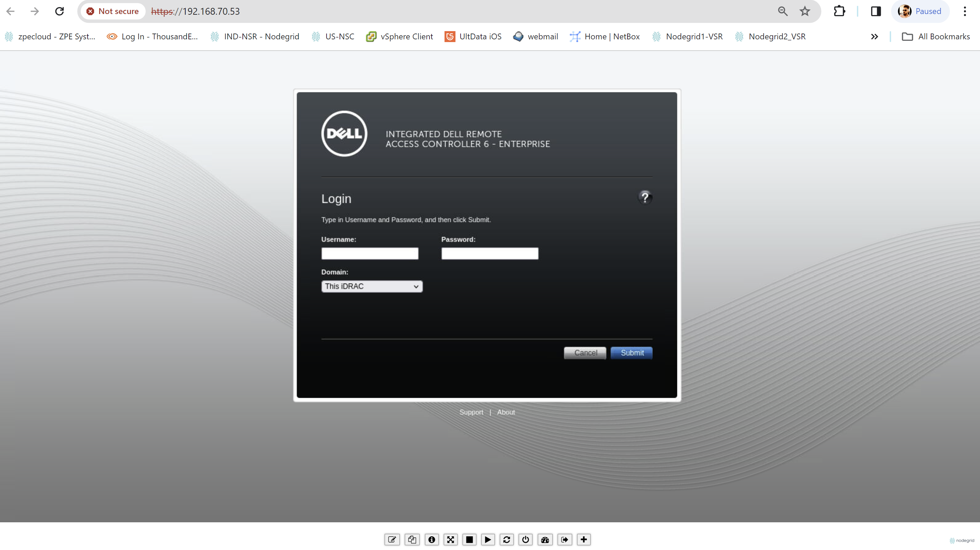Click the refresh arrows icon in bottom toolbar
980x550 pixels.
pyautogui.click(x=507, y=539)
